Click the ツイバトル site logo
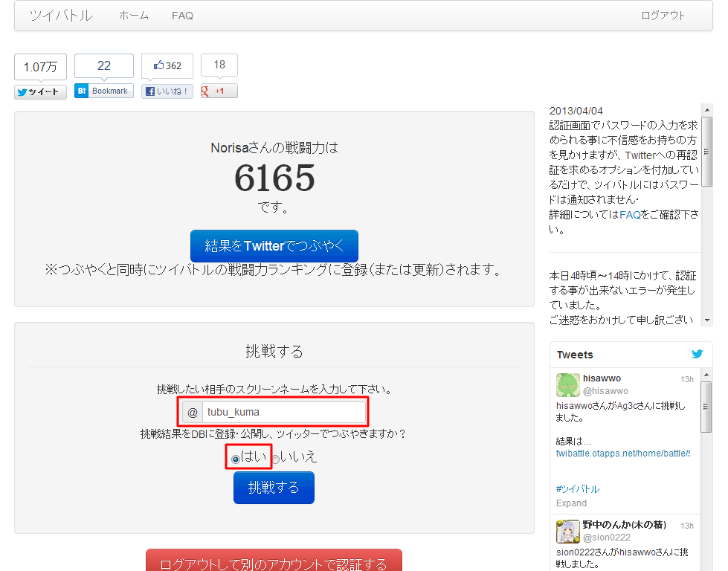 pos(61,16)
